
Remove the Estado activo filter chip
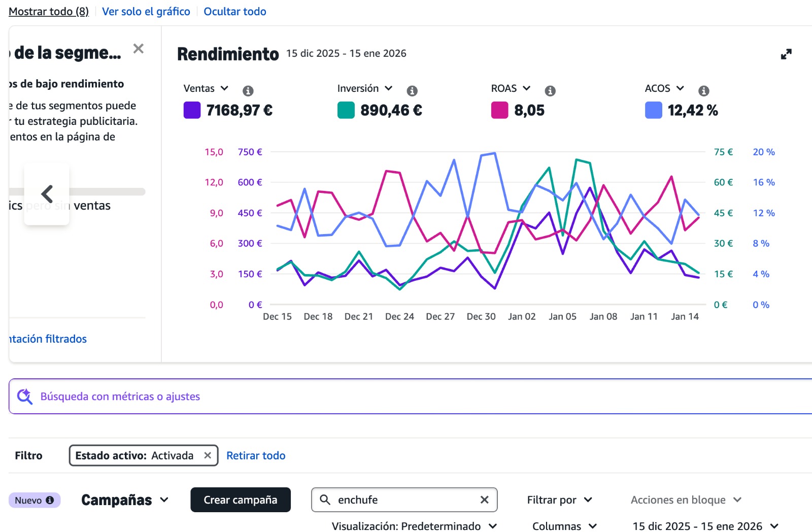pyautogui.click(x=208, y=455)
